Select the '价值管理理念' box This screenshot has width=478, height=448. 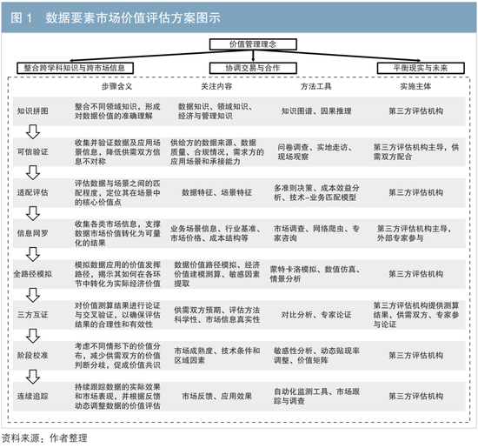[x=253, y=44]
